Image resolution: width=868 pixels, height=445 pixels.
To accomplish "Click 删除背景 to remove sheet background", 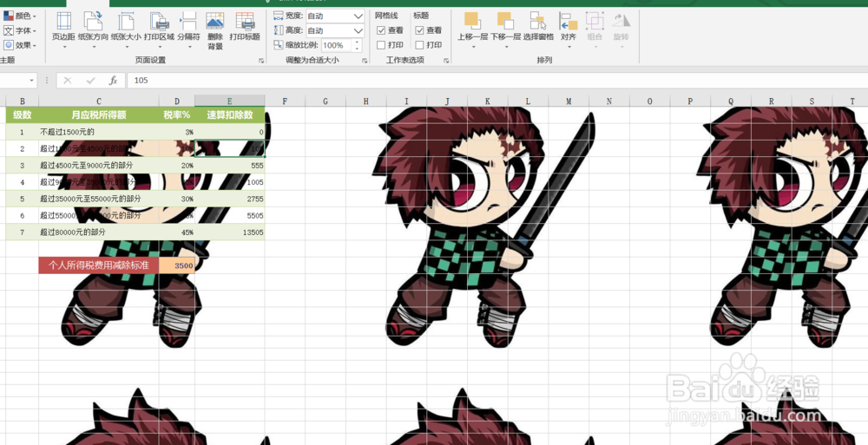I will (215, 31).
